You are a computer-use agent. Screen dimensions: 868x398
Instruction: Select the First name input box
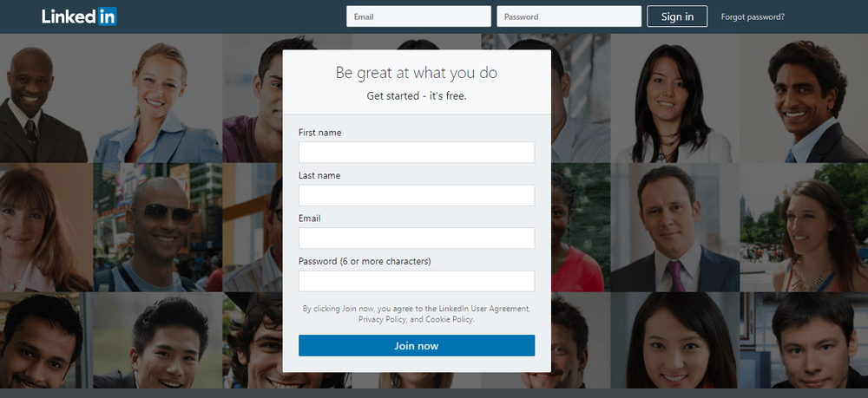coord(417,152)
